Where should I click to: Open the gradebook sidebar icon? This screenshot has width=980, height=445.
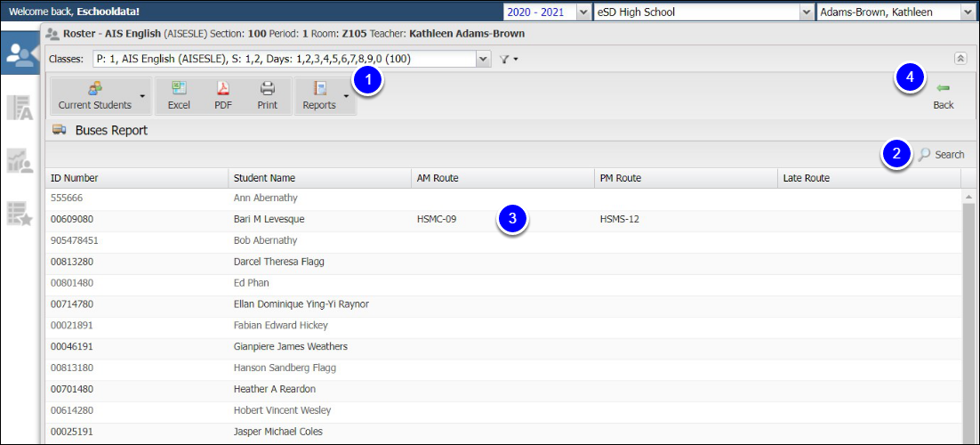[20, 108]
